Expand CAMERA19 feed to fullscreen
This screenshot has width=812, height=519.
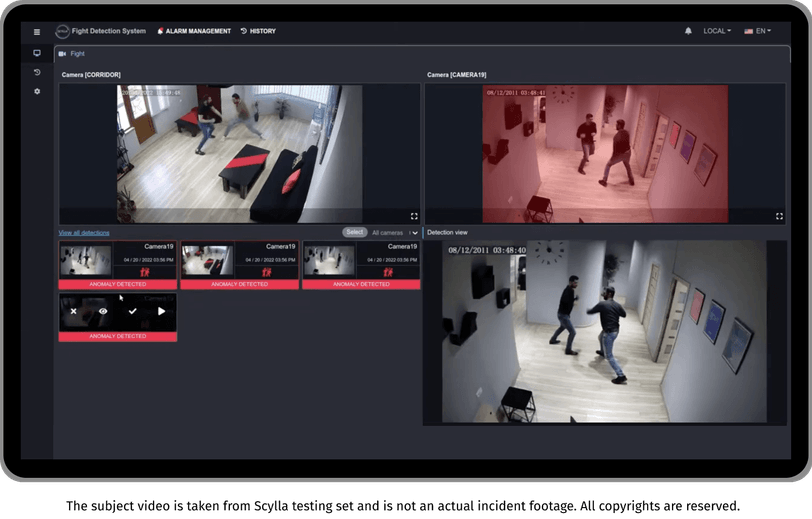[779, 216]
